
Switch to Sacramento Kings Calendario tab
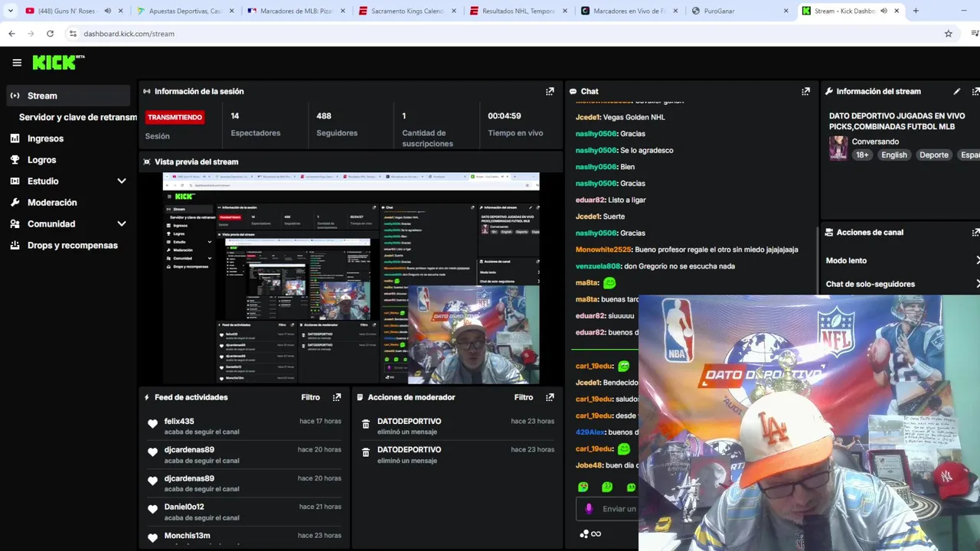(407, 11)
